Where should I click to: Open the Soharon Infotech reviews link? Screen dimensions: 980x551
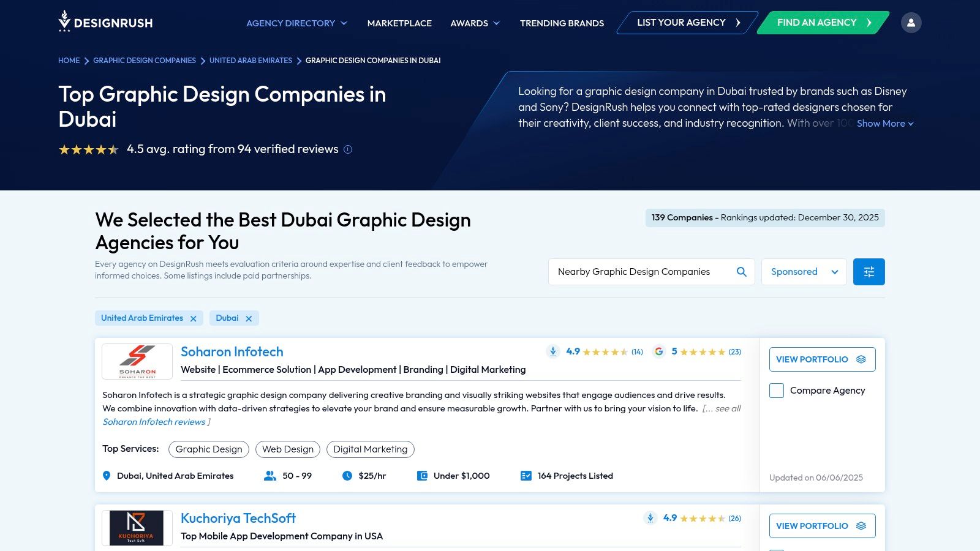pos(154,422)
